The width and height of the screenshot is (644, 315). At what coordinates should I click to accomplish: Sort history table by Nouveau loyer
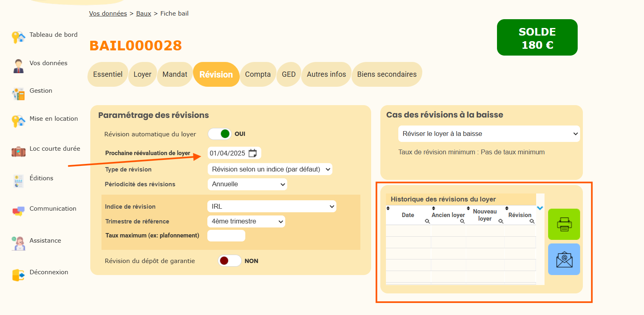468,208
